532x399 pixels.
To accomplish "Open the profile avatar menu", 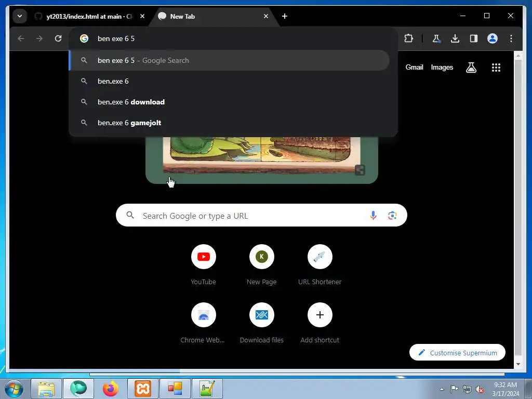I will tap(493, 38).
